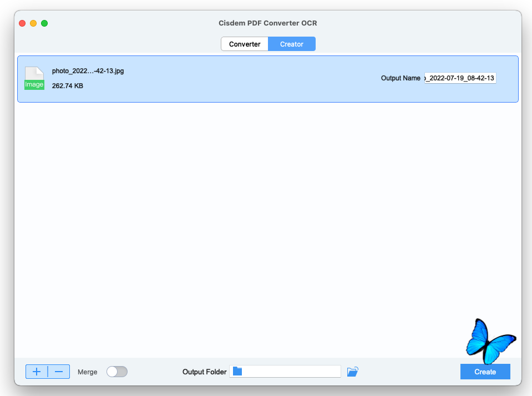Maximize the window with the green button
532x396 pixels.
(x=44, y=23)
